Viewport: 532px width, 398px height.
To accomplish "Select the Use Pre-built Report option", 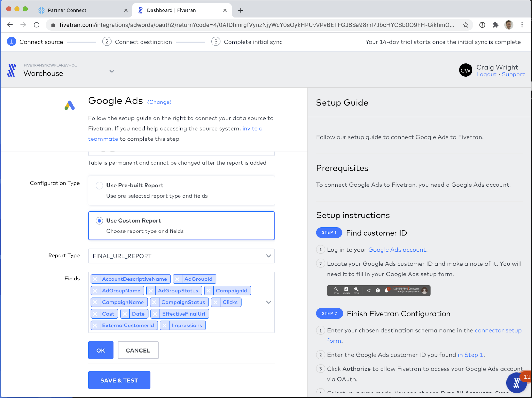I will click(100, 186).
